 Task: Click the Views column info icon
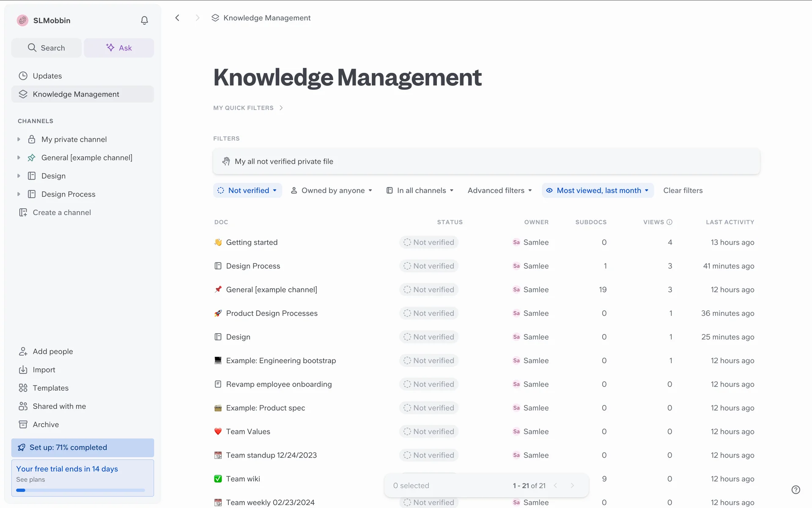(669, 222)
